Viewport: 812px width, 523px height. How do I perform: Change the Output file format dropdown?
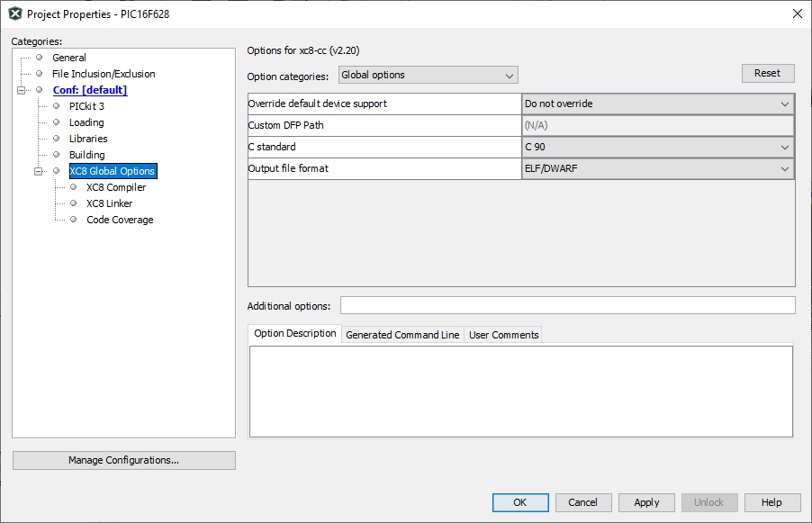point(657,168)
